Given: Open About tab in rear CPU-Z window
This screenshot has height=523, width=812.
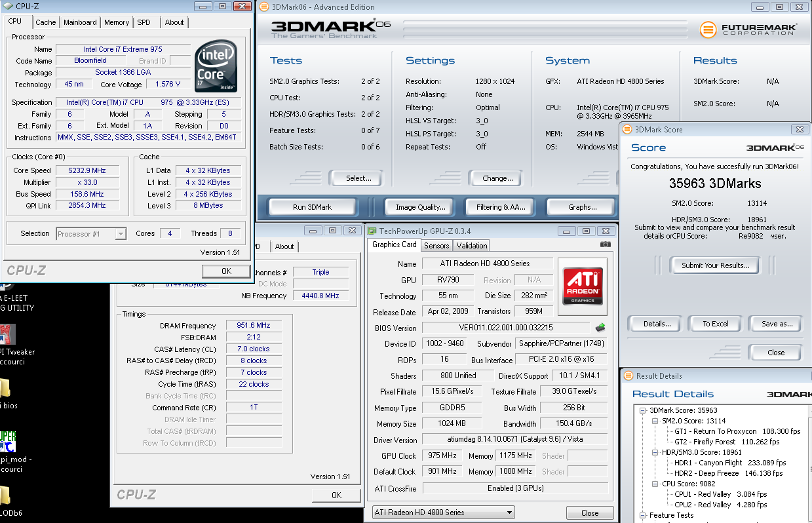Looking at the screenshot, I should point(284,246).
